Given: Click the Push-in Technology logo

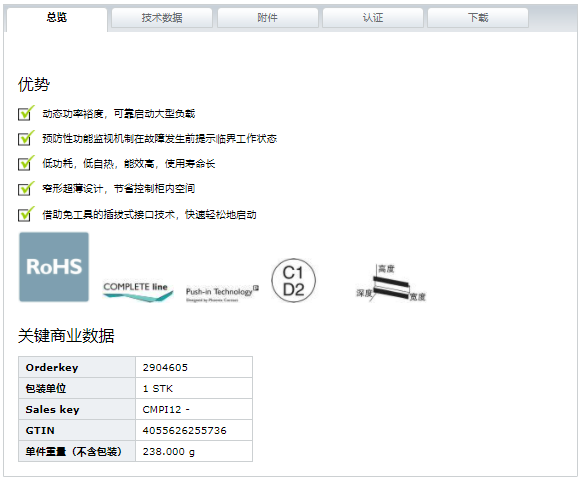Looking at the screenshot, I should [222, 294].
